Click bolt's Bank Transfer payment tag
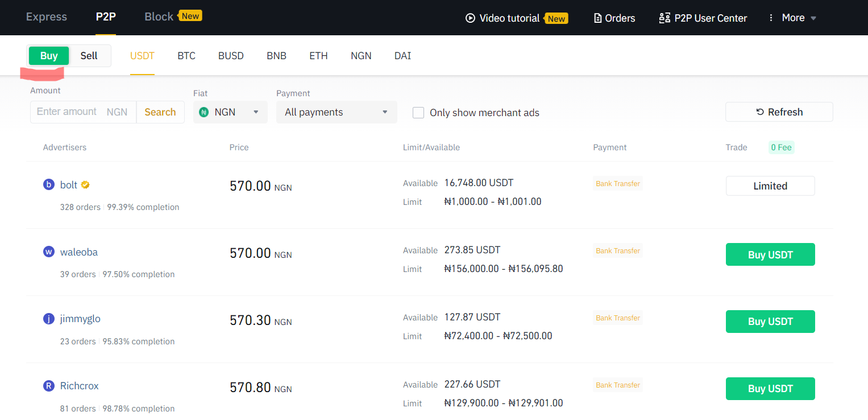The image size is (868, 420). [618, 184]
